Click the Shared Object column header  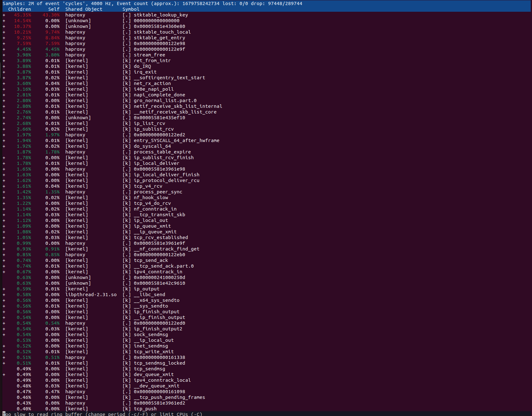83,9
